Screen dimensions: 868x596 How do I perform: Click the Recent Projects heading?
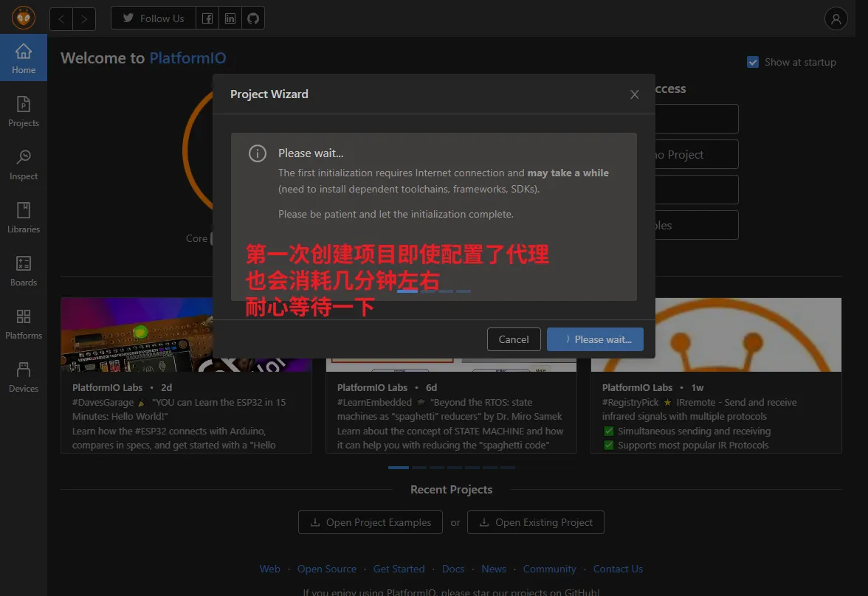click(x=451, y=490)
